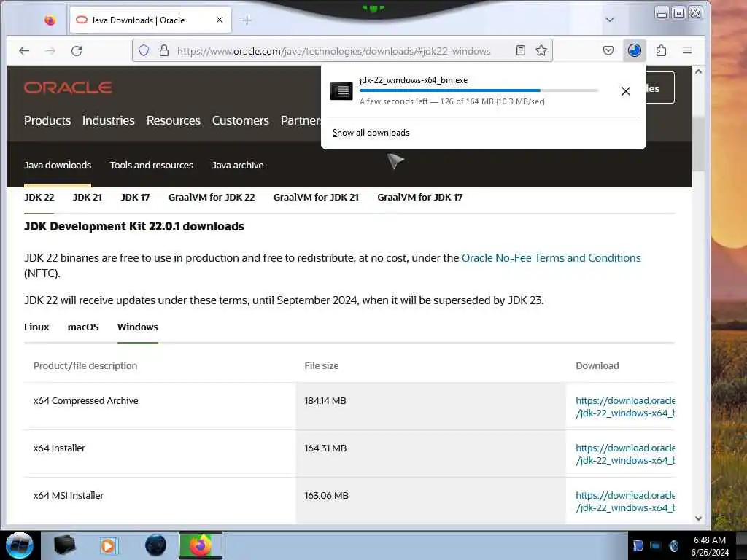Image resolution: width=747 pixels, height=560 pixels.
Task: Open the media player taskbar icon
Action: pos(108,546)
